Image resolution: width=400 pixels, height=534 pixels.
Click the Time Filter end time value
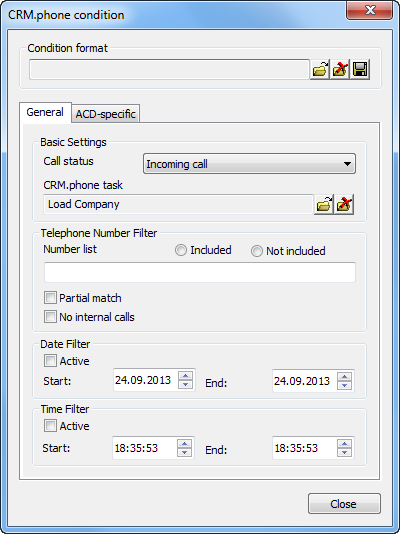[x=296, y=448]
